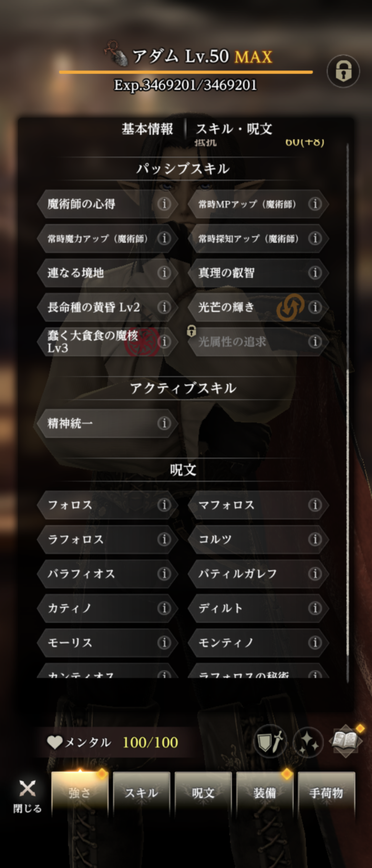Open the shield and sword equipment icon
The width and height of the screenshot is (372, 868).
pyautogui.click(x=270, y=742)
